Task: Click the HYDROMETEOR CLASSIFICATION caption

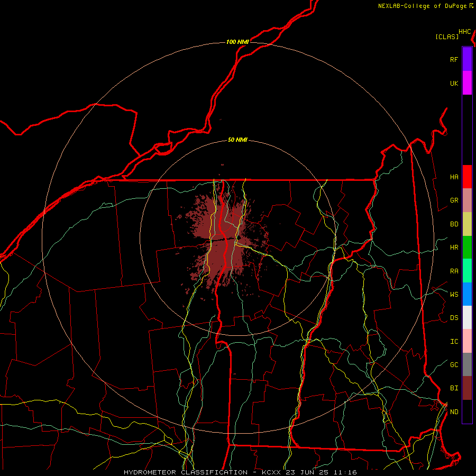Action: pyautogui.click(x=186, y=472)
